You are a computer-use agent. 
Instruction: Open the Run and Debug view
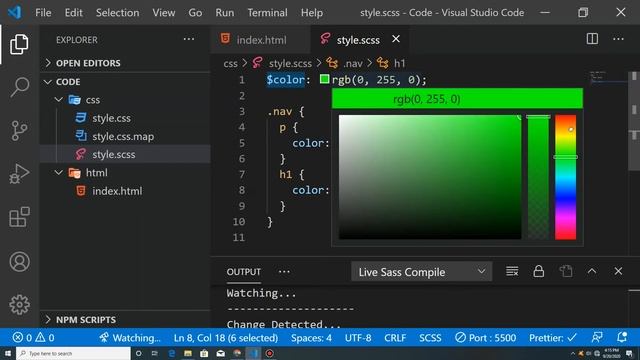click(19, 174)
